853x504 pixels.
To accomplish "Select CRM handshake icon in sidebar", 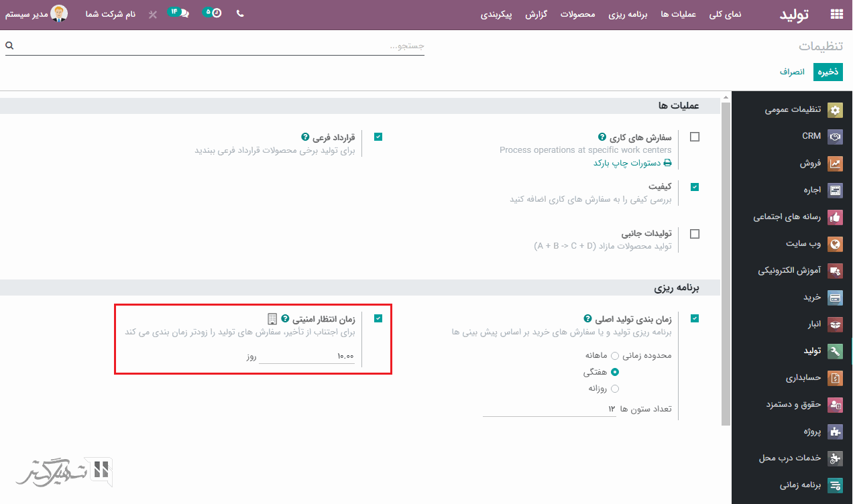I will 835,137.
